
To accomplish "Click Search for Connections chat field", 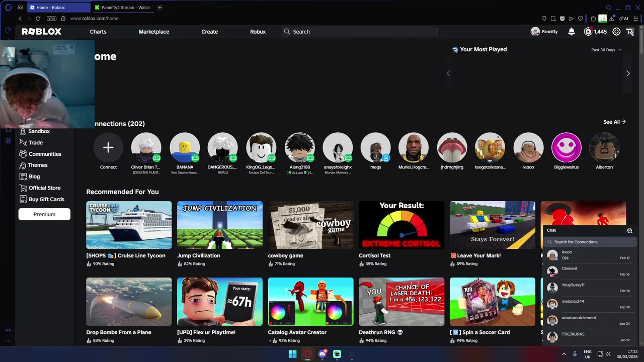I will coord(590,242).
